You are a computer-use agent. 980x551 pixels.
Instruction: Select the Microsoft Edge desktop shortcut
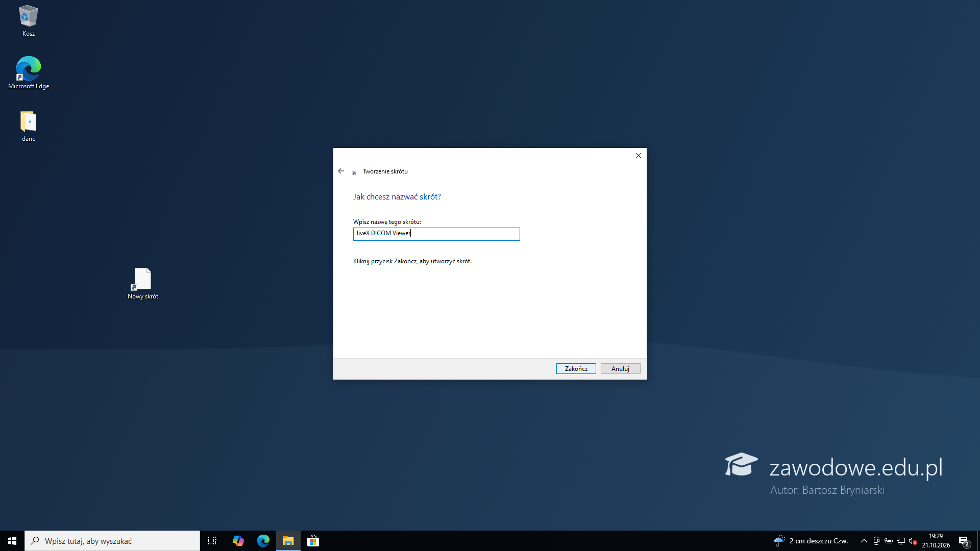click(29, 73)
